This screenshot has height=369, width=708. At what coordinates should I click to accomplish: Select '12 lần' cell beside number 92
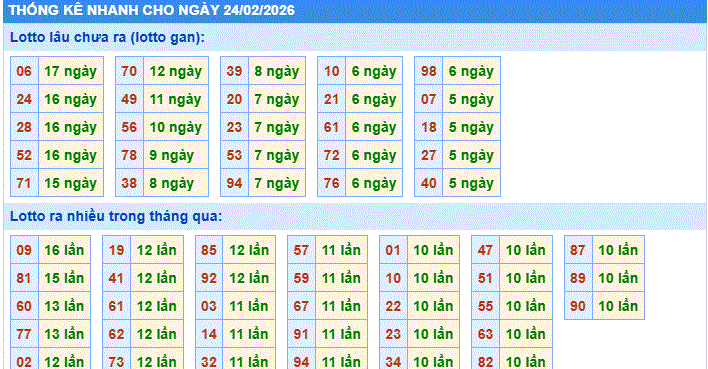click(249, 278)
